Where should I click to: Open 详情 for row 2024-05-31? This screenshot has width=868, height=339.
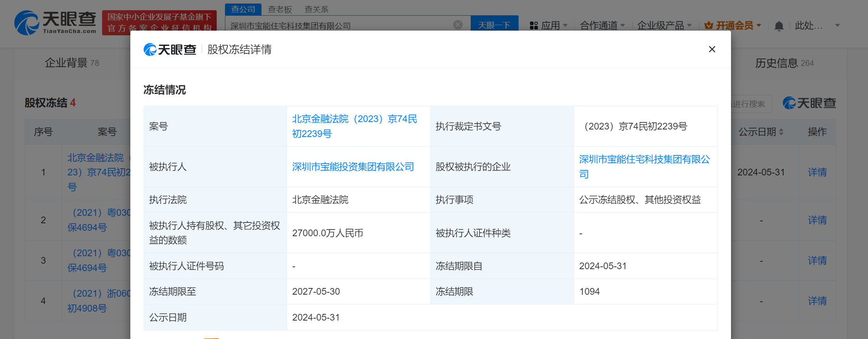817,172
